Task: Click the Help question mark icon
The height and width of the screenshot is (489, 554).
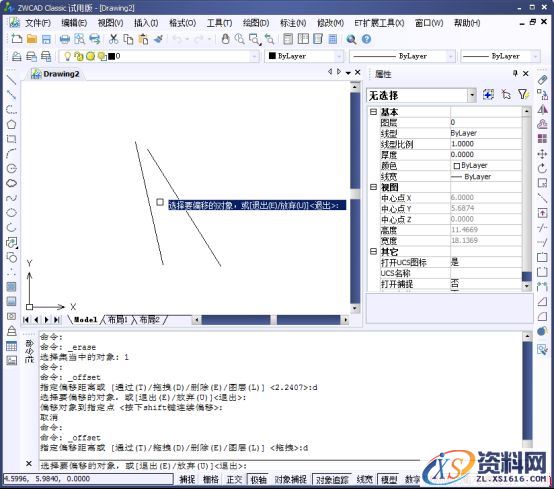Action: 366,39
